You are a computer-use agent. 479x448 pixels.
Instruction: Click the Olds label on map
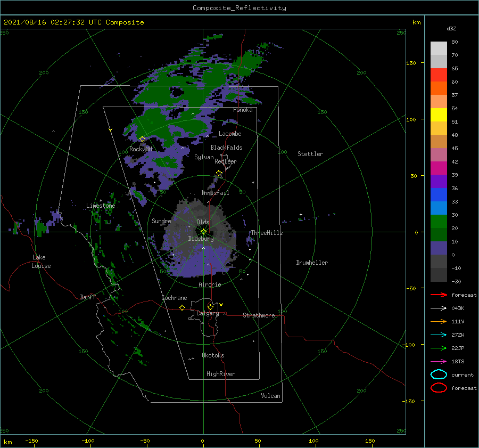pos(203,222)
